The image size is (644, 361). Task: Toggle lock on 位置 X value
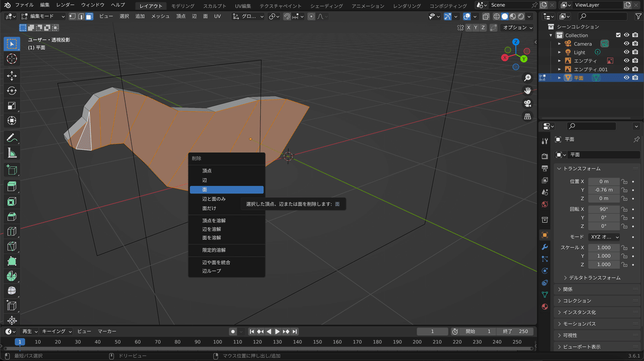625,182
